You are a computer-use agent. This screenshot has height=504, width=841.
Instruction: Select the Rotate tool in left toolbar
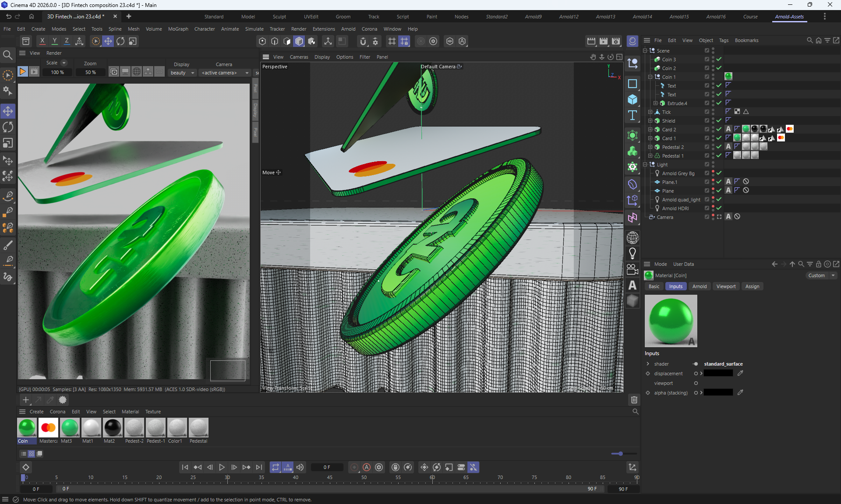point(8,127)
